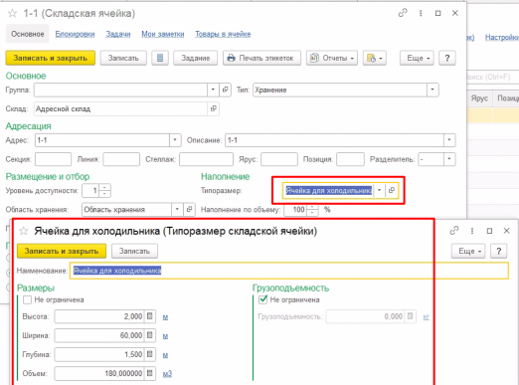Image resolution: width=519 pixels, height=385 pixels.
Task: Star the Ячейка для холодильника favorite icon
Action: coord(23,231)
